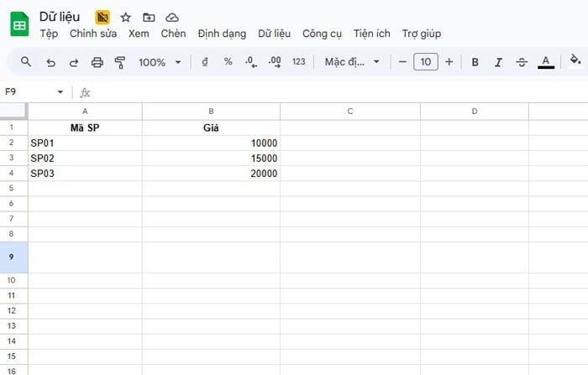Click the search magnifier icon in toolbar
Image resolution: width=588 pixels, height=375 pixels.
pyautogui.click(x=26, y=62)
